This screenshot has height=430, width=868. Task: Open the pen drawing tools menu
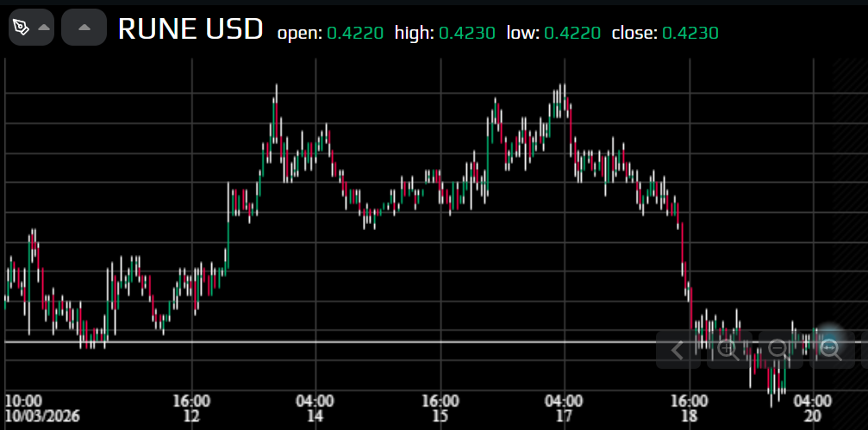43,28
